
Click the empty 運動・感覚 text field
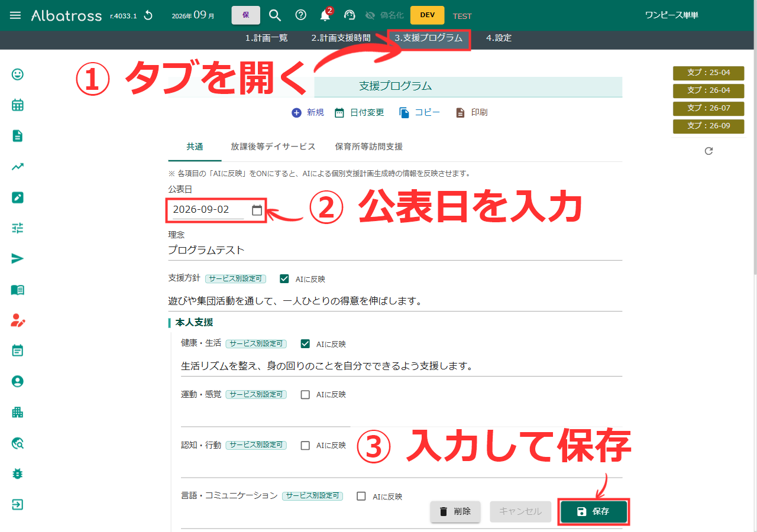point(402,417)
